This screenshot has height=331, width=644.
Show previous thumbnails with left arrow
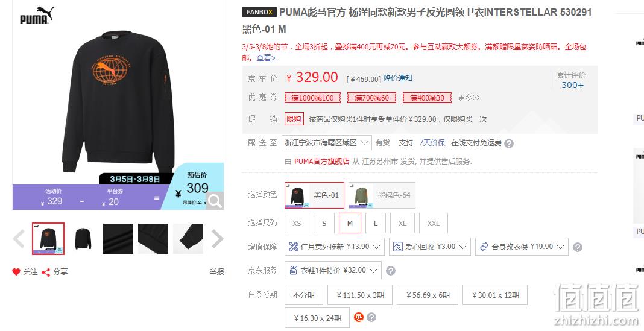(19, 239)
